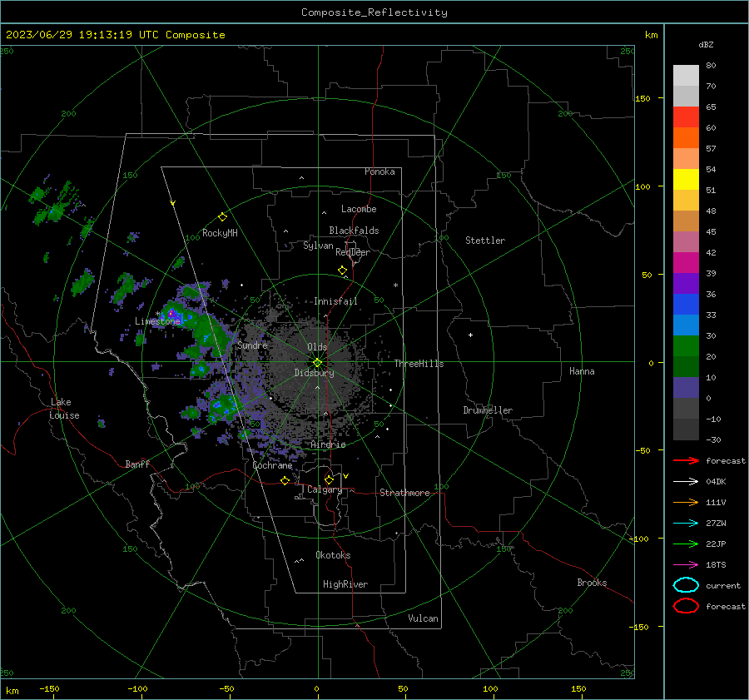Click the Stettler label

coord(485,241)
